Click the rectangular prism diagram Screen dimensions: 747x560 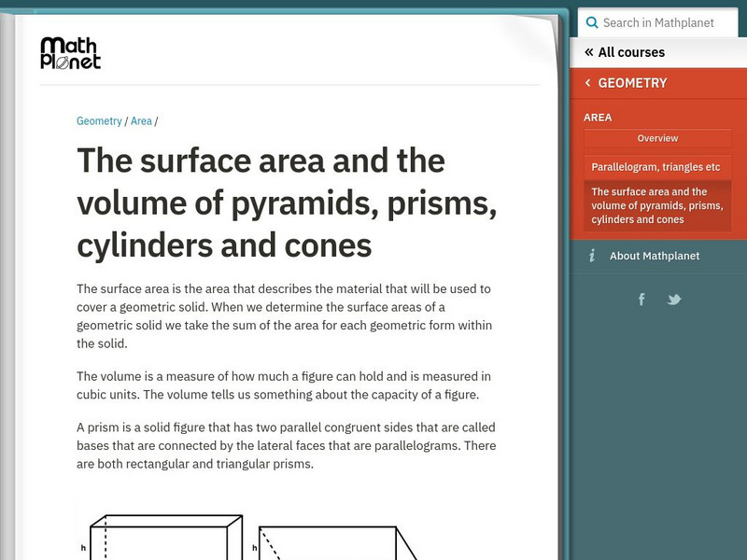pyautogui.click(x=166, y=537)
